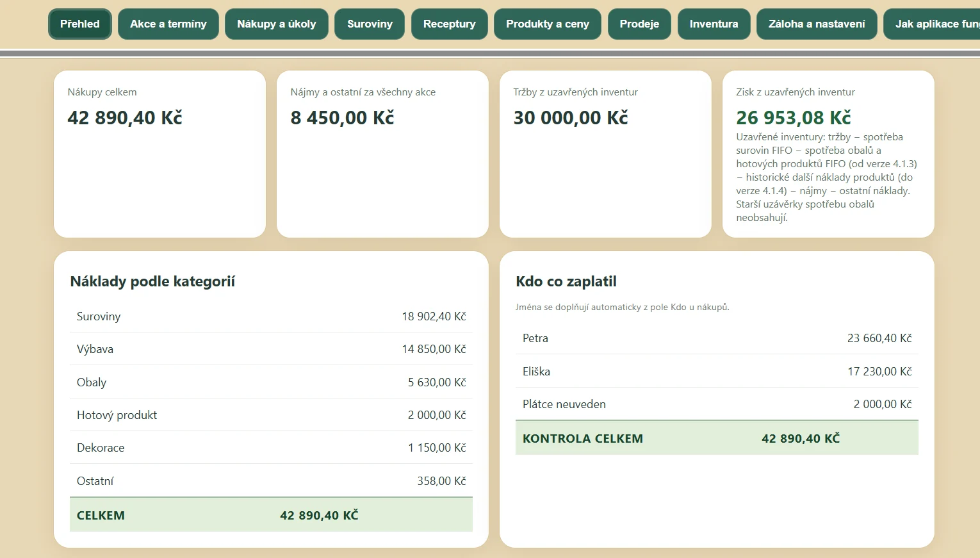The width and height of the screenshot is (980, 558).
Task: Switch to the Prodeje tab
Action: tap(639, 24)
